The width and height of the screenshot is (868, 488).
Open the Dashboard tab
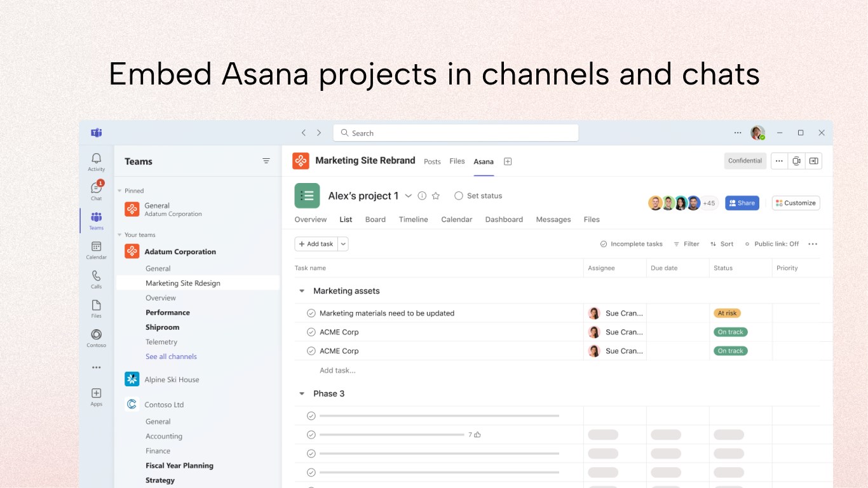pyautogui.click(x=504, y=219)
